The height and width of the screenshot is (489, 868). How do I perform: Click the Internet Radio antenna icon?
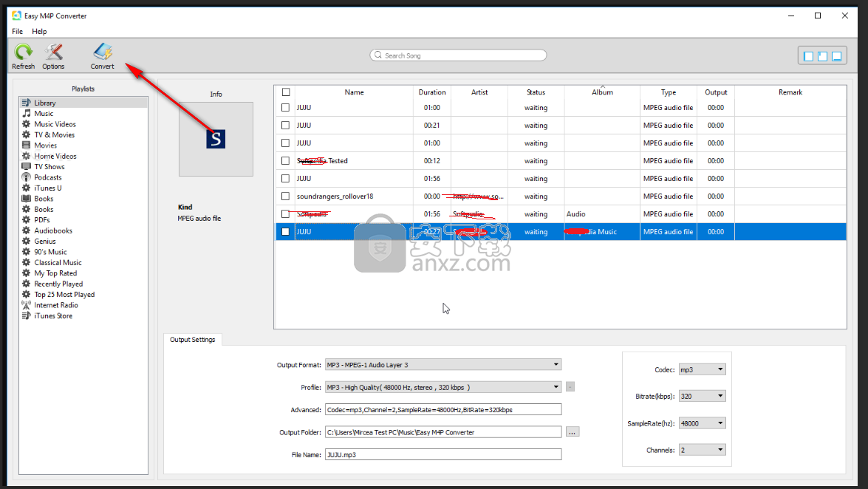pos(26,304)
